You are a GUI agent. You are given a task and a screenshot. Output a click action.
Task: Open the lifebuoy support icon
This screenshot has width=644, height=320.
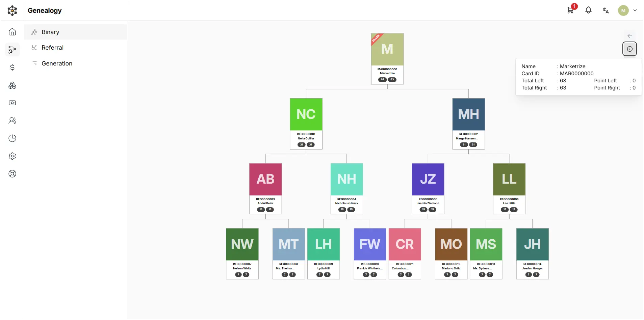[12, 174]
